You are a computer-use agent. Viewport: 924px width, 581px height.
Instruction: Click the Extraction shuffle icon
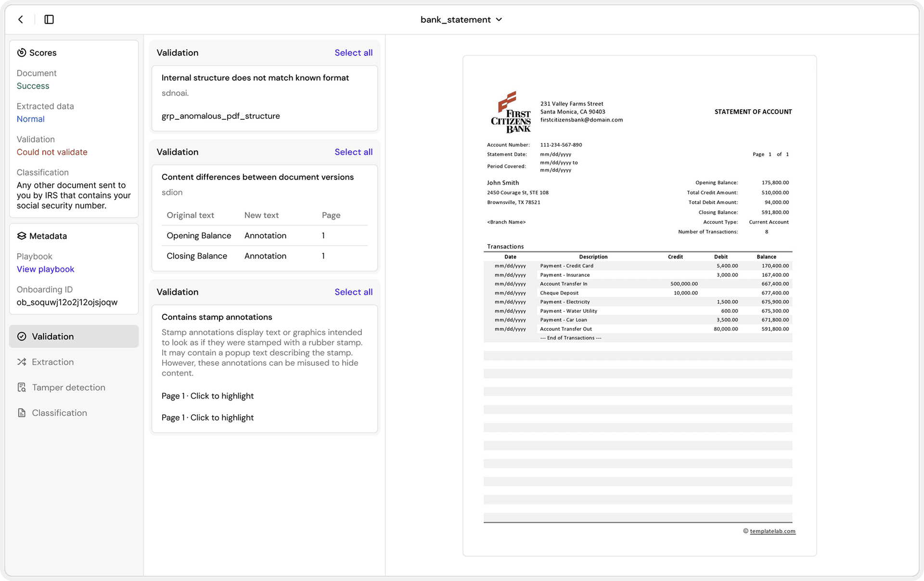[22, 362]
